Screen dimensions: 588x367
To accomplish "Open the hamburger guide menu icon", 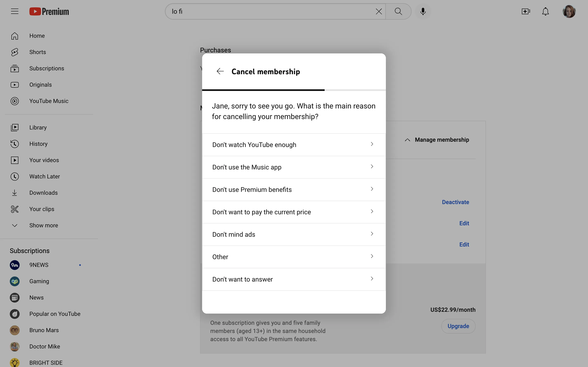I will tap(14, 11).
